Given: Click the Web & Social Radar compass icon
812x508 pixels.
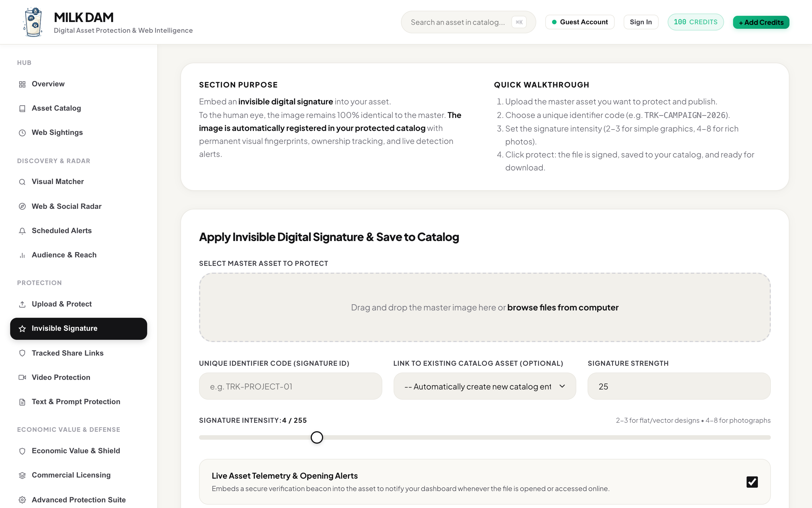Looking at the screenshot, I should 22,206.
